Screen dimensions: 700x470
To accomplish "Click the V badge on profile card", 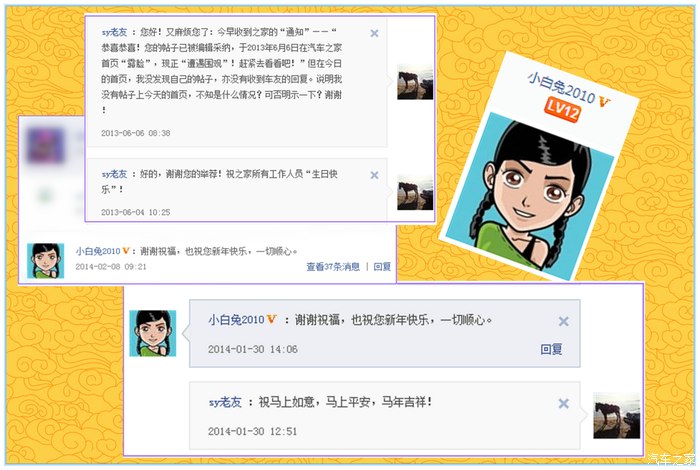I will (x=604, y=102).
